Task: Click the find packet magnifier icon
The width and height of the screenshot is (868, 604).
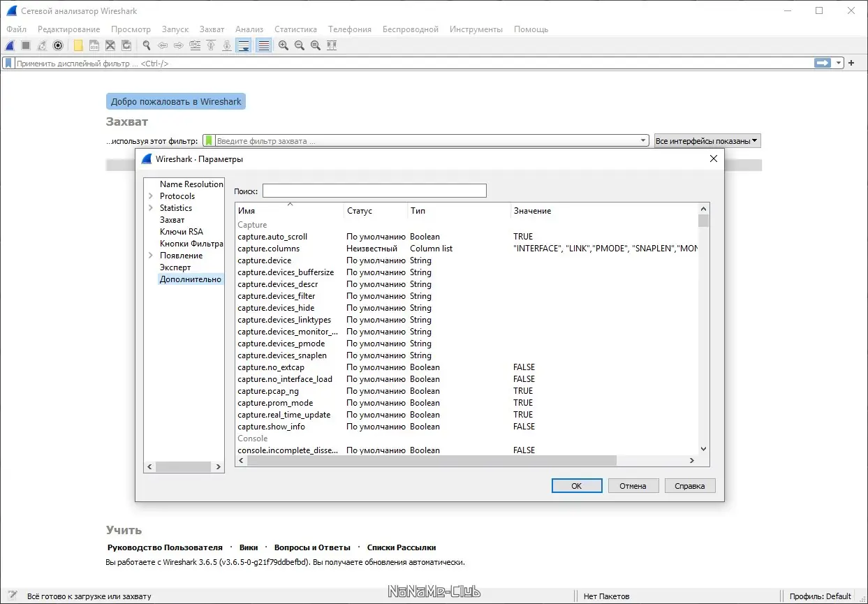Action: coord(147,45)
